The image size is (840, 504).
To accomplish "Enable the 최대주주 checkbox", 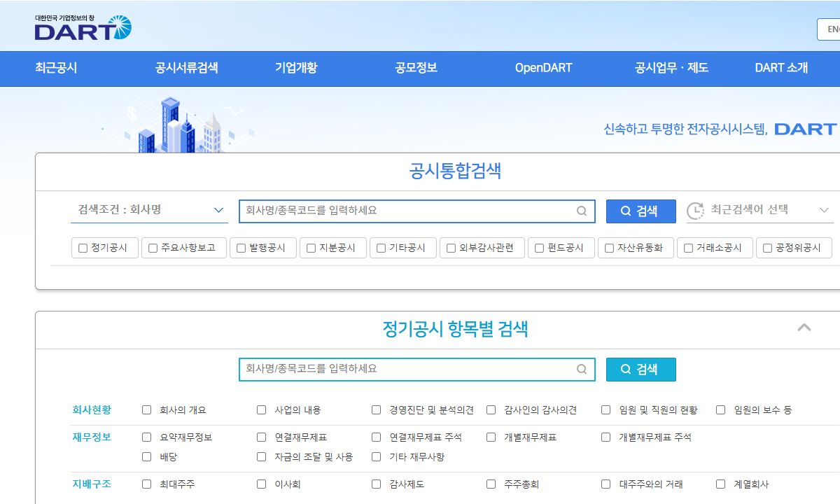I will click(146, 484).
